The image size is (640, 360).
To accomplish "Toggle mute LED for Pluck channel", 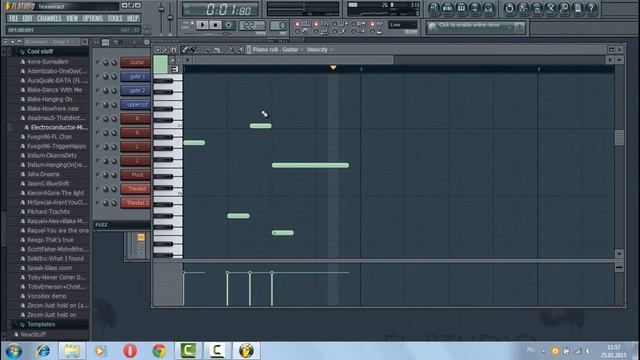I will pyautogui.click(x=98, y=175).
